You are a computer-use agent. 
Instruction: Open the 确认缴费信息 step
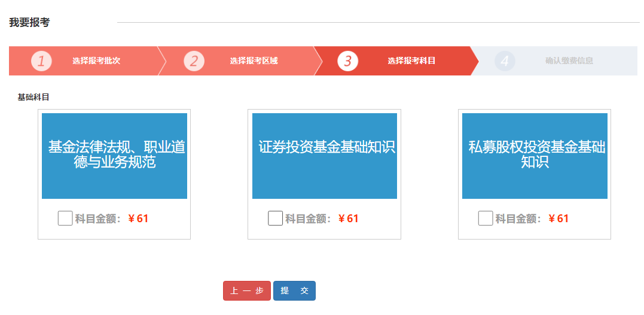coord(569,61)
